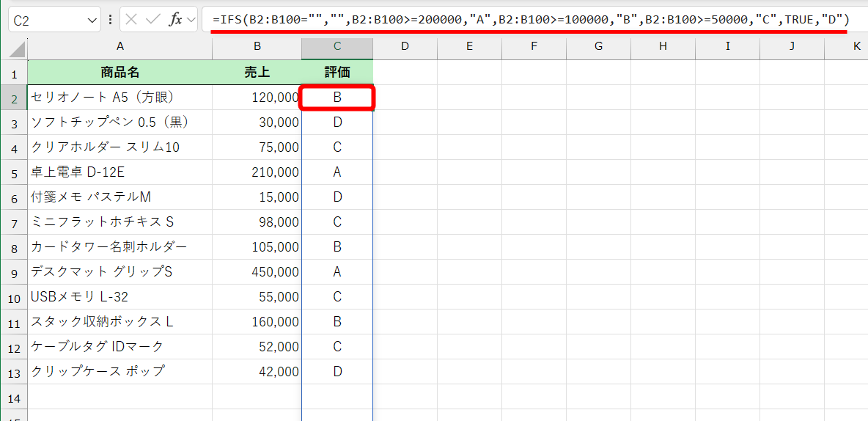Select row 13 header

point(14,372)
